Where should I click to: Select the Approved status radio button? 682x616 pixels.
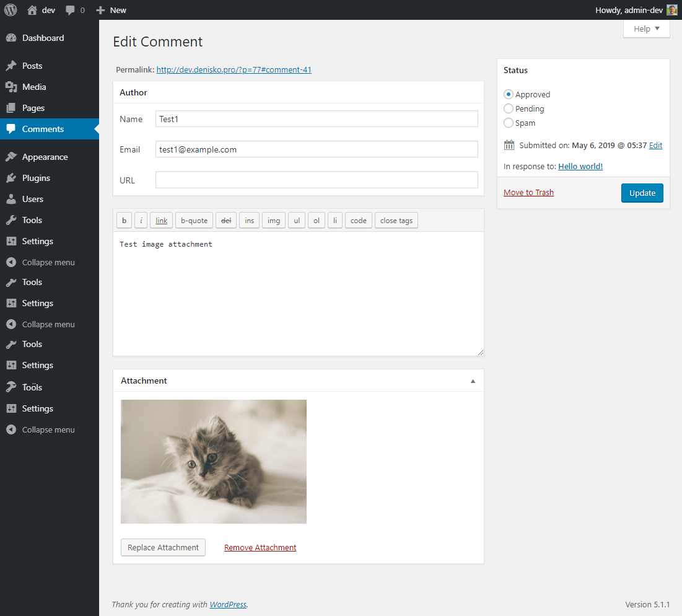coord(509,94)
